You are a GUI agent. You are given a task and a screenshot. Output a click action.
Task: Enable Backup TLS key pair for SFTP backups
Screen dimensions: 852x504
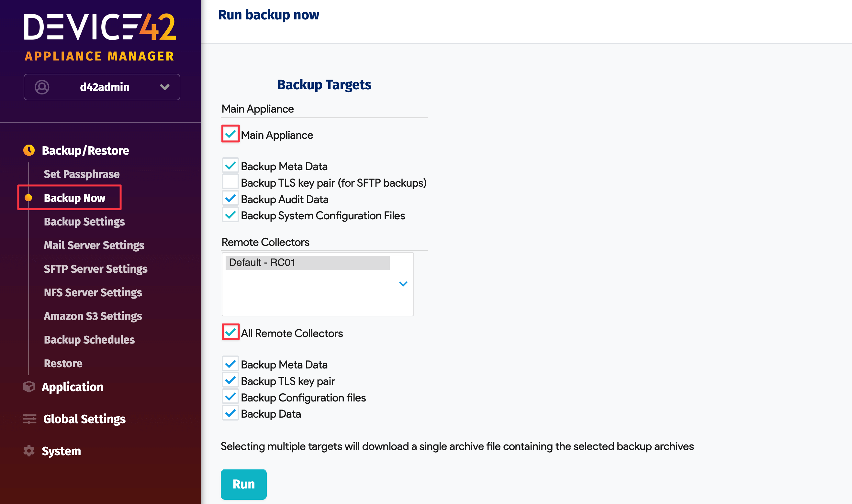click(x=230, y=182)
